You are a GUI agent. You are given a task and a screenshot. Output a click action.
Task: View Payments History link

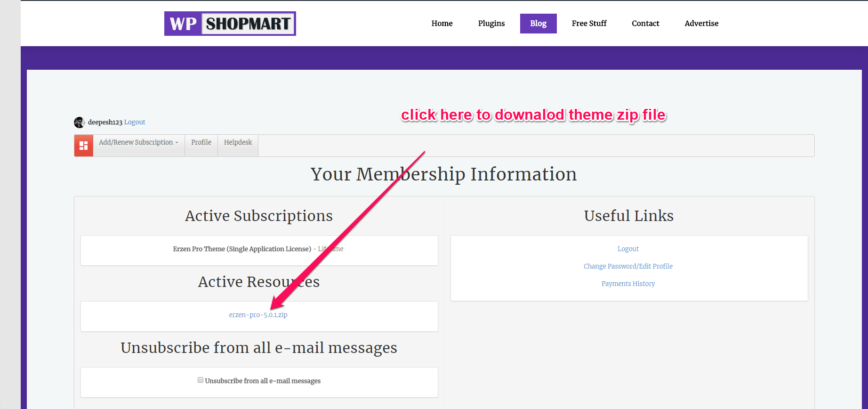[x=628, y=284]
